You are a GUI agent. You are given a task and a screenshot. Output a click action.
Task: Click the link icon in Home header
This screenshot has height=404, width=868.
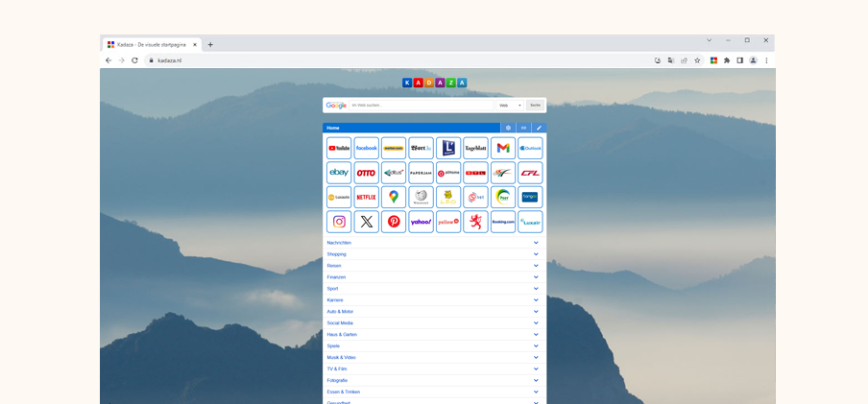point(523,128)
